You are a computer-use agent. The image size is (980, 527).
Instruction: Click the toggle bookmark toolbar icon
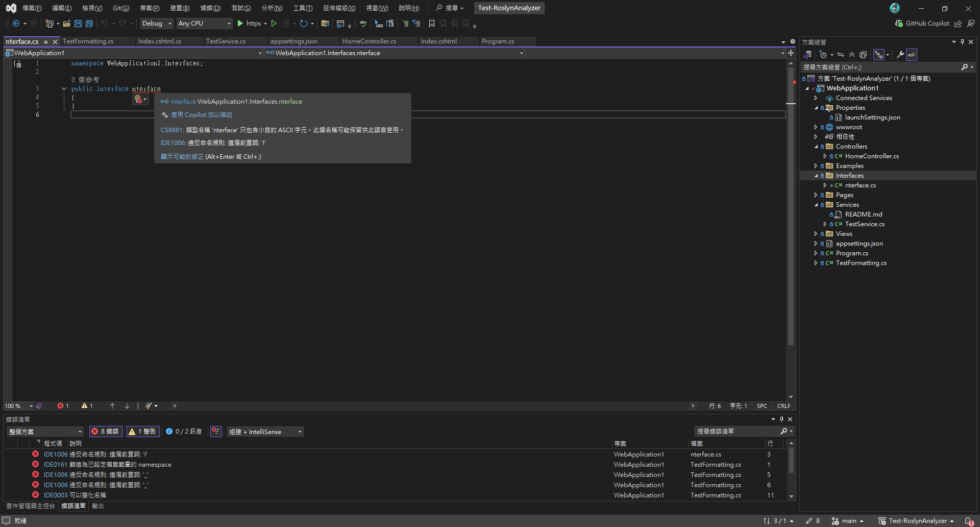[x=432, y=23]
